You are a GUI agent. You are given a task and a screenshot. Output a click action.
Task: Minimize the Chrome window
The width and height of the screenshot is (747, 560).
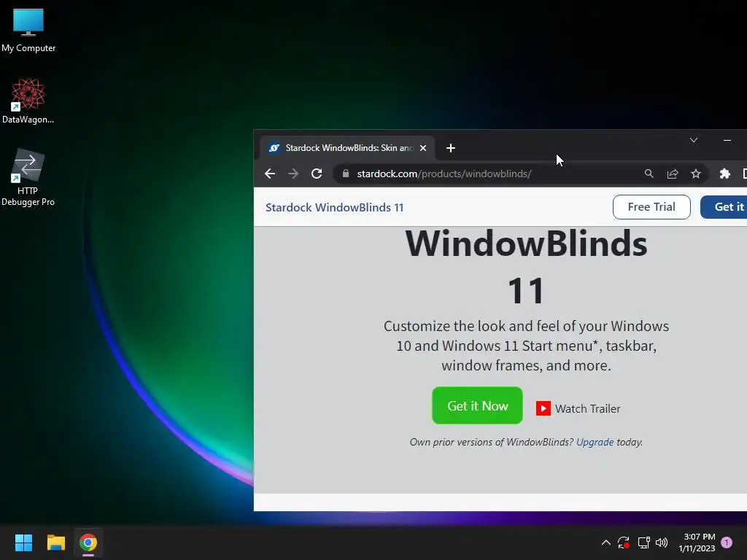tap(727, 140)
